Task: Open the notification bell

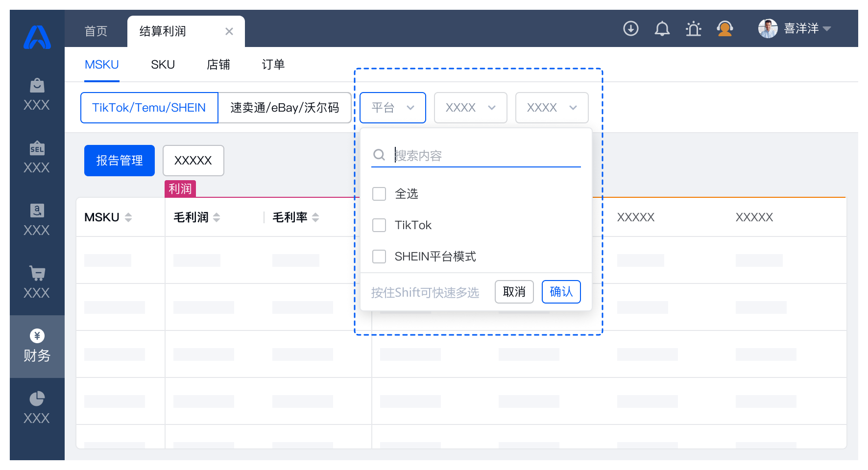Action: tap(662, 29)
